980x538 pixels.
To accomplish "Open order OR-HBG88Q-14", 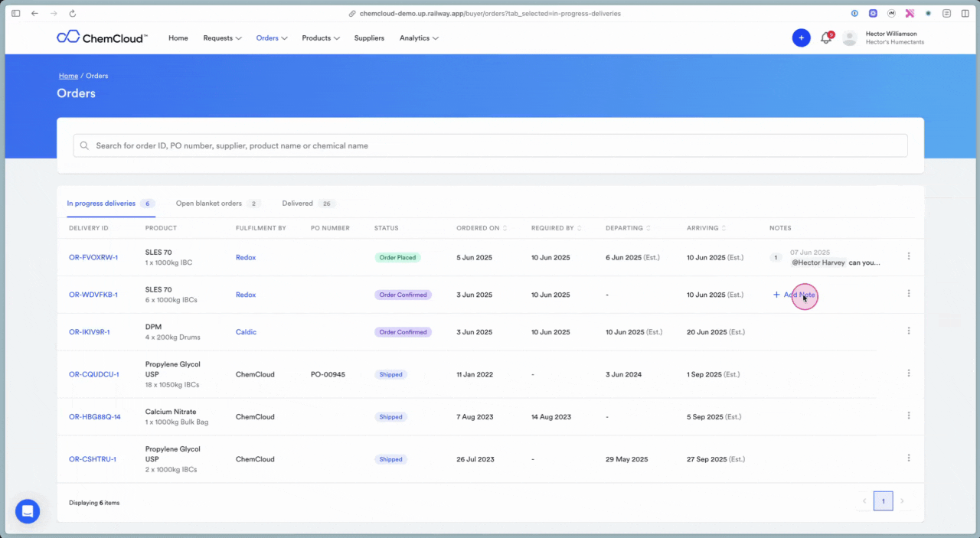I will [95, 417].
